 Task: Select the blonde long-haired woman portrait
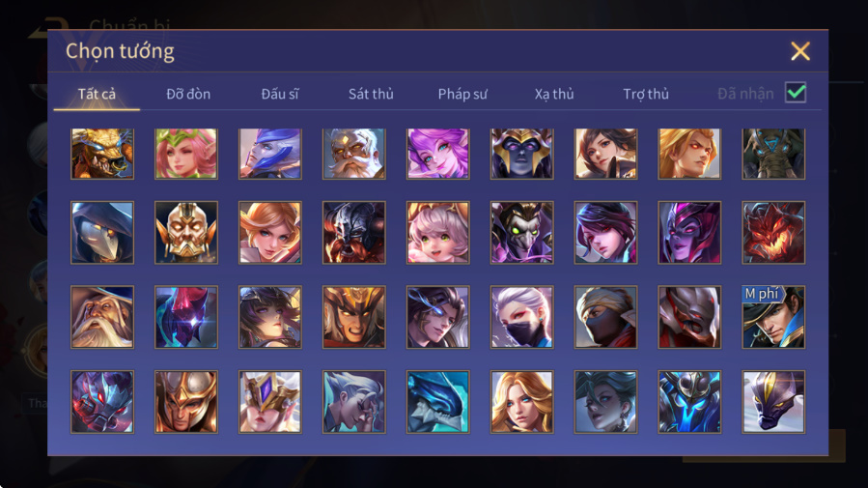click(521, 402)
